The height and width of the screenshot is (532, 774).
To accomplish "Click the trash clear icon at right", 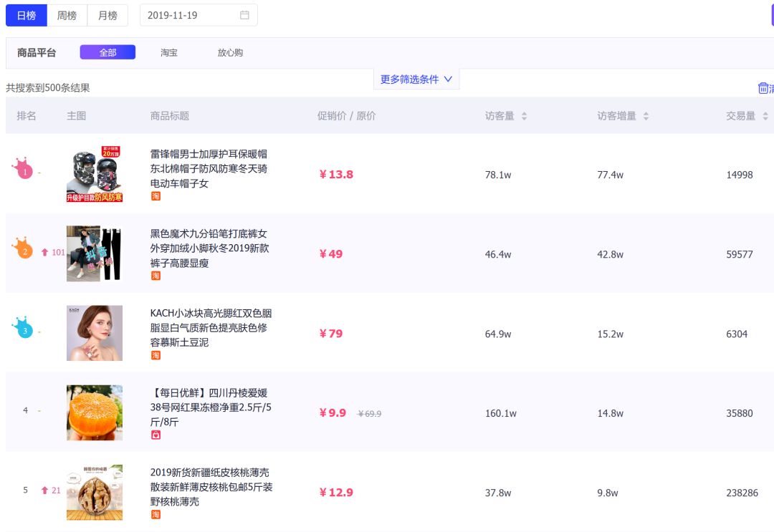I will (x=763, y=88).
